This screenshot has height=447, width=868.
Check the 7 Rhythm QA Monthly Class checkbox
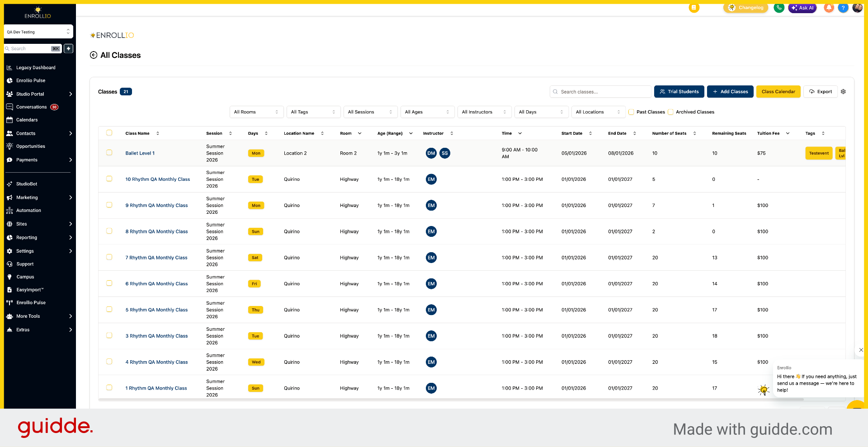coord(109,257)
